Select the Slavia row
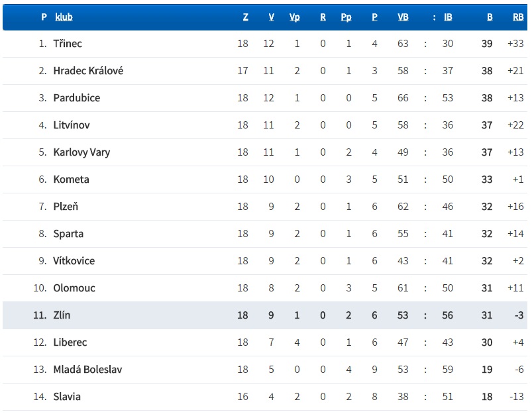532x414 pixels. click(x=67, y=397)
